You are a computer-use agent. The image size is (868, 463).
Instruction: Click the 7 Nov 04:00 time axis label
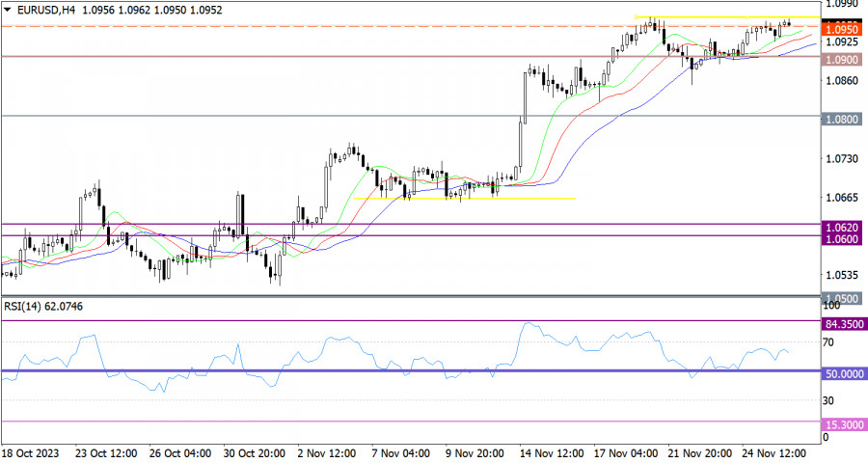coord(401,453)
